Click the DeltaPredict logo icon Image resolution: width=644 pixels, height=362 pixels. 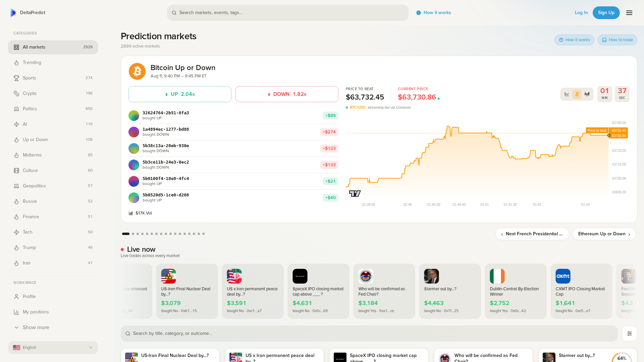click(13, 13)
